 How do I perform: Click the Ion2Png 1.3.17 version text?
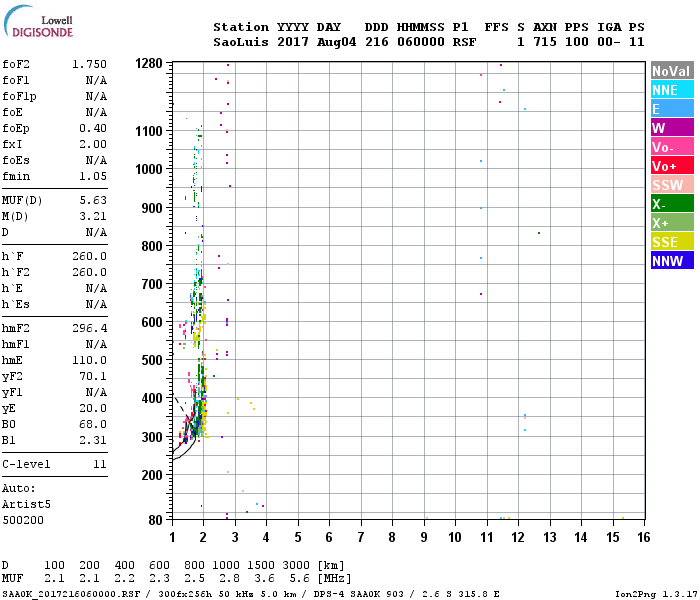(x=656, y=594)
